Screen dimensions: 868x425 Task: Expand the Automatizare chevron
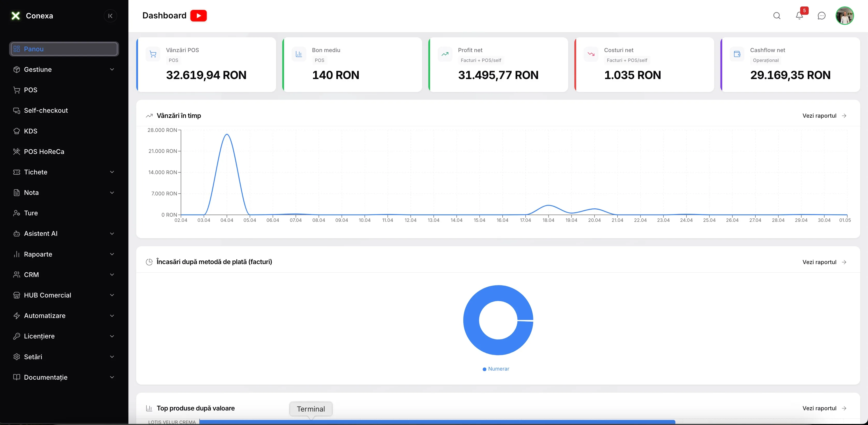coord(112,316)
